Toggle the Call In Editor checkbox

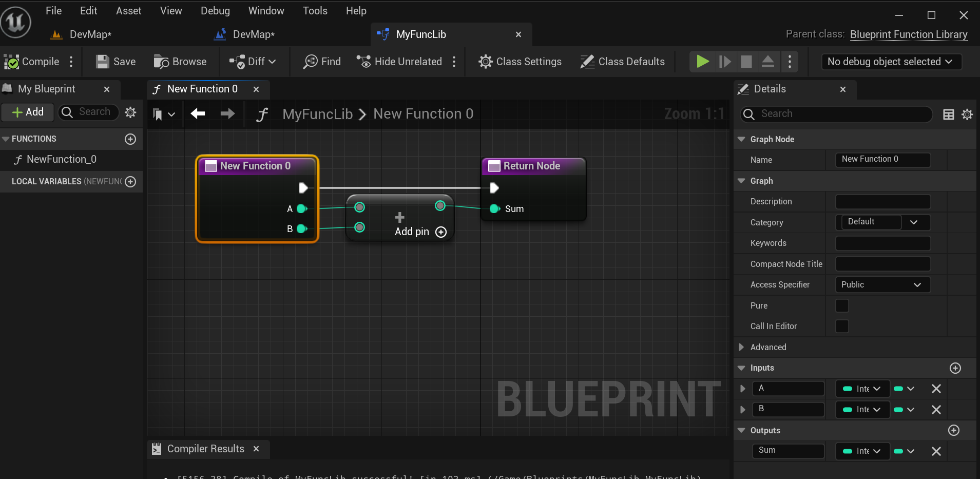coord(842,326)
